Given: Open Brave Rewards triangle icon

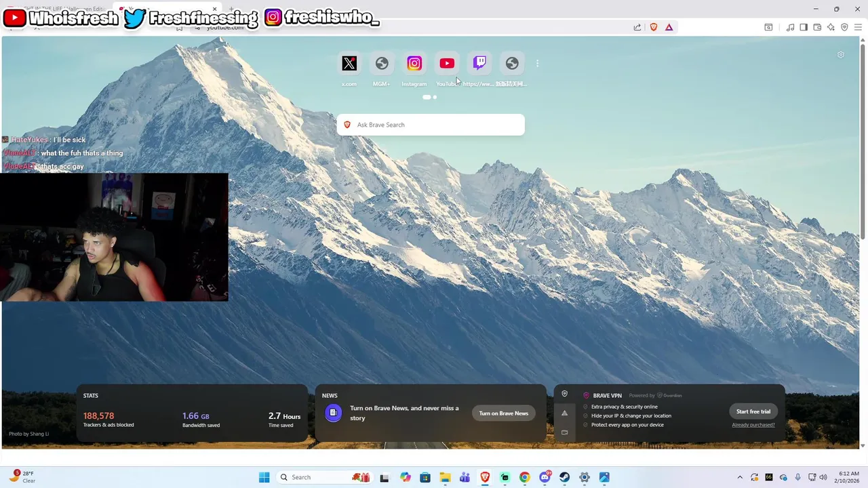Looking at the screenshot, I should [x=669, y=27].
